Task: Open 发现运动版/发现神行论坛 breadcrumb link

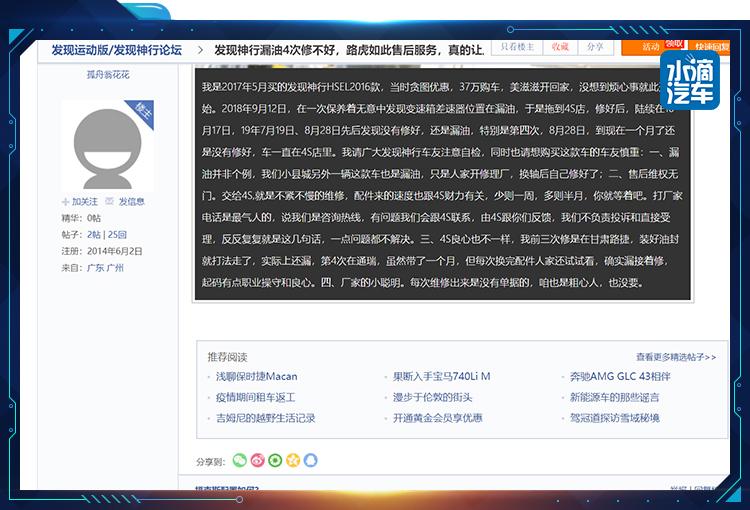Action: point(117,50)
